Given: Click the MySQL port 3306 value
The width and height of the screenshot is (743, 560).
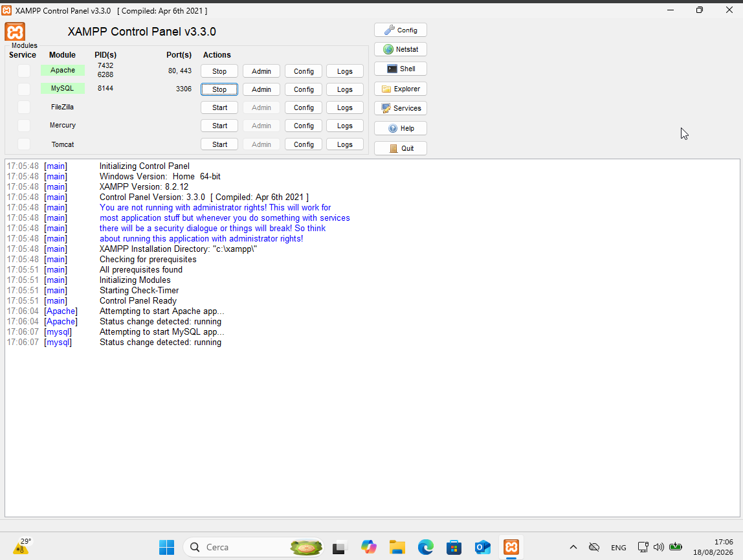Looking at the screenshot, I should click(x=184, y=89).
